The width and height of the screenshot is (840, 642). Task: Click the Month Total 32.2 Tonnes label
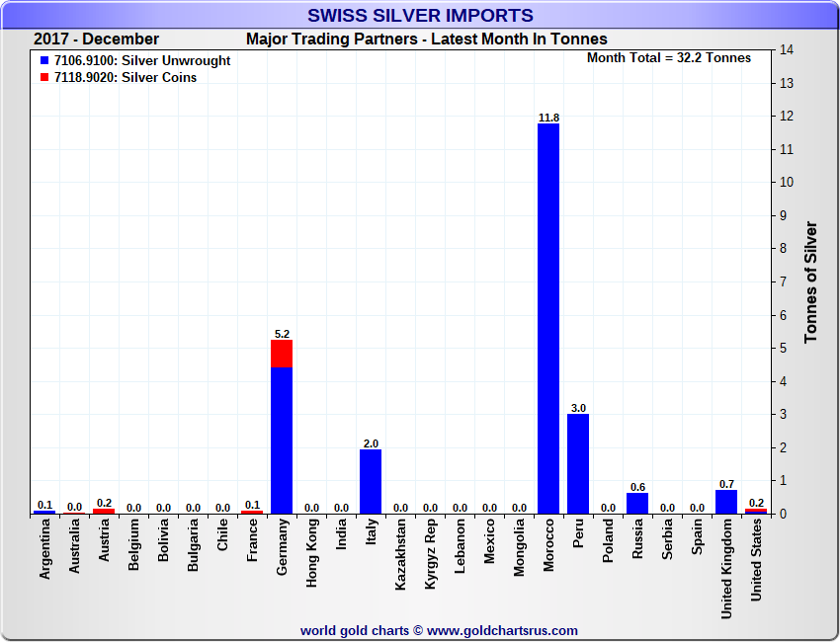click(669, 58)
